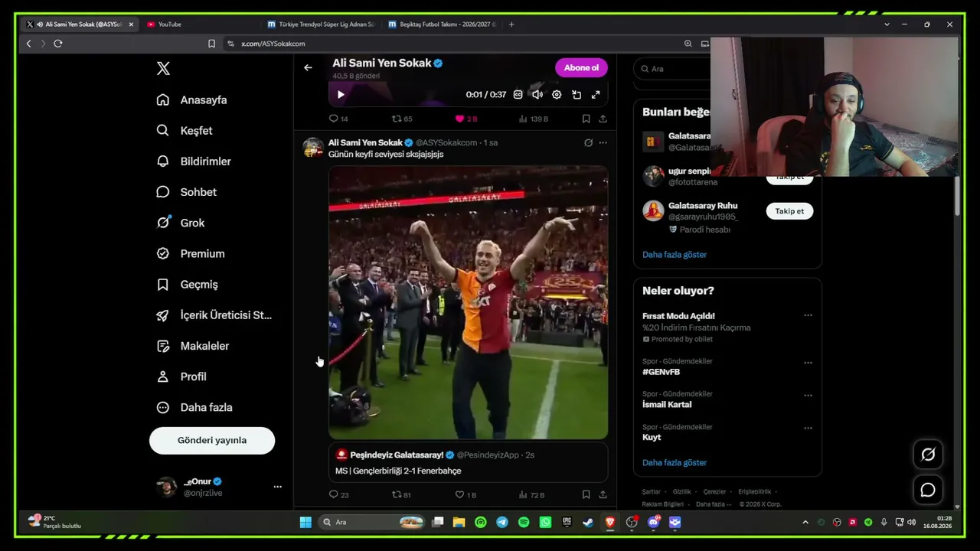Enable picture-in-picture for the video
Image resolution: width=980 pixels, height=551 pixels.
pos(577,95)
